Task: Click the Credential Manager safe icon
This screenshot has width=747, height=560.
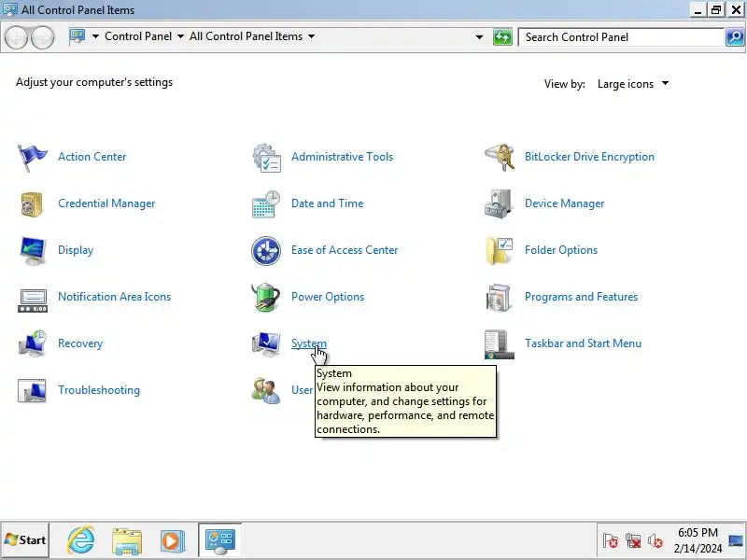Action: pyautogui.click(x=33, y=203)
